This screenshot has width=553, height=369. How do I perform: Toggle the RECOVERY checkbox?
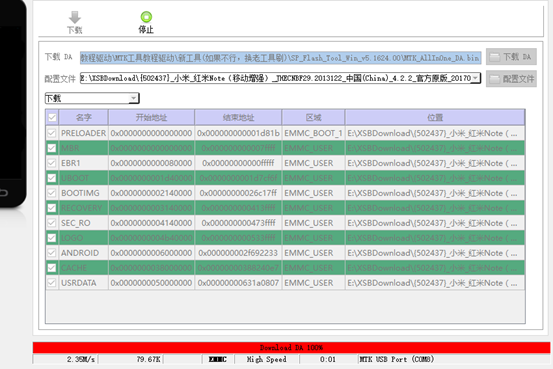tap(51, 208)
